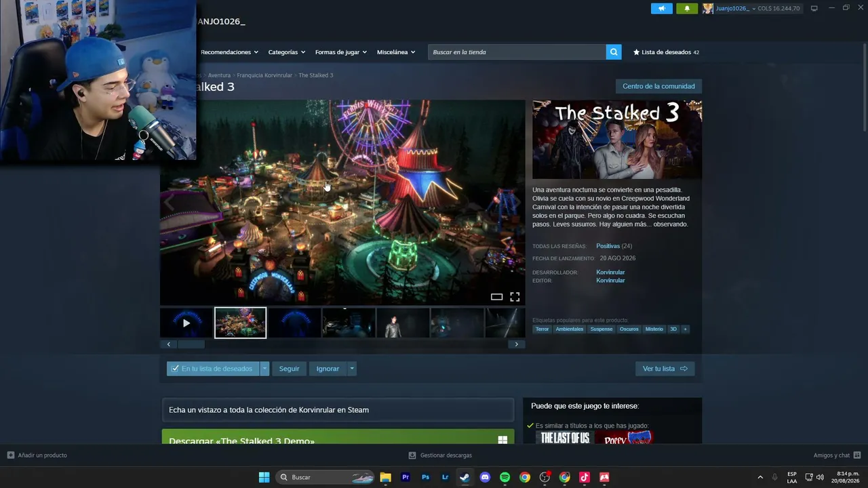868x488 pixels.
Task: Open the Juanjo1026_ profile avatar
Action: [x=708, y=8]
